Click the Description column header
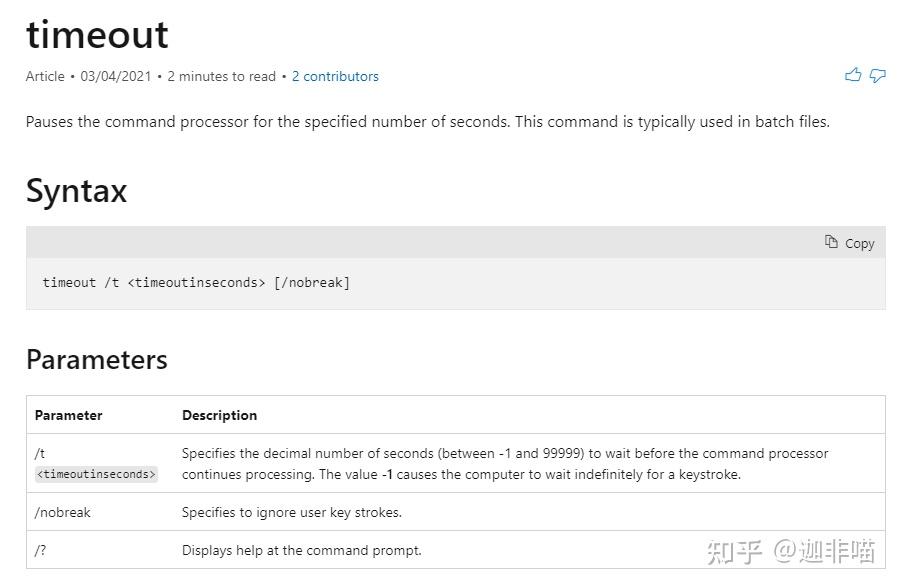This screenshot has width=898, height=588. (219, 415)
